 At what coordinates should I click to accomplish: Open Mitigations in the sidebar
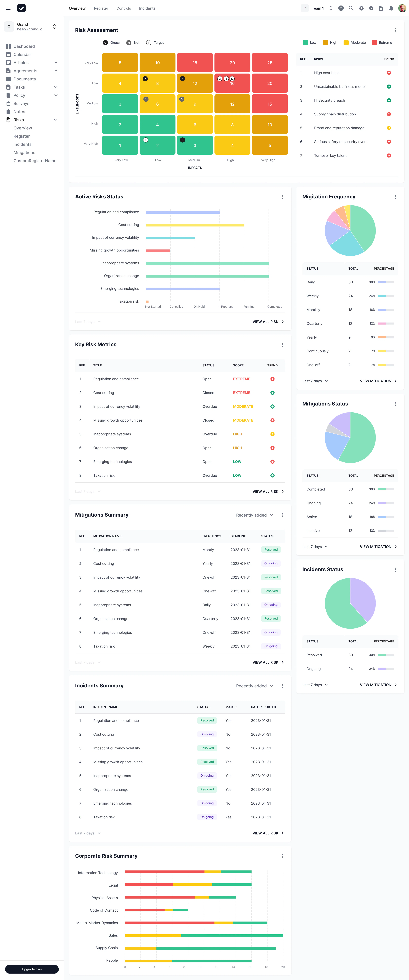pos(24,153)
